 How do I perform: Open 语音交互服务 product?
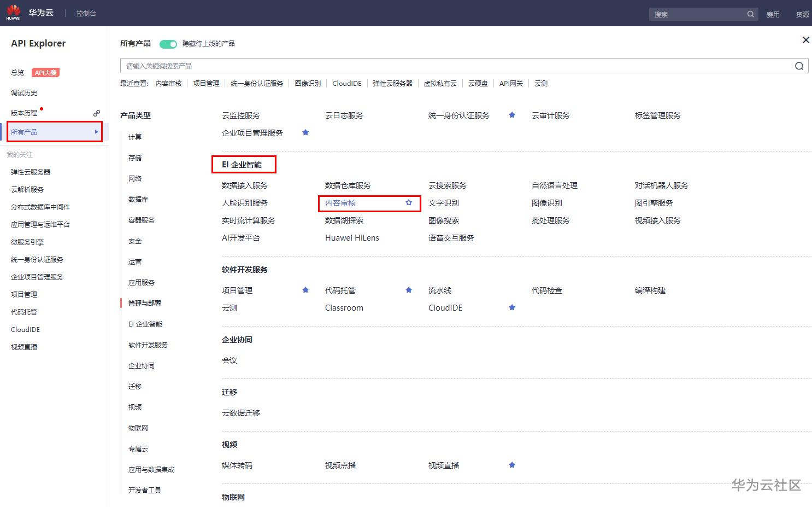coord(451,238)
